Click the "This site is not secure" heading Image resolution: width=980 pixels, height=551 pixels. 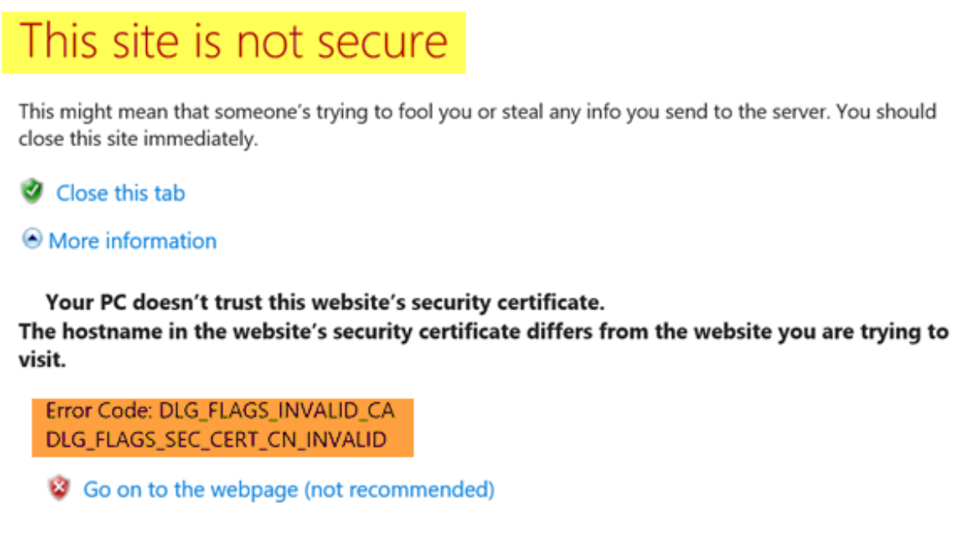point(234,41)
